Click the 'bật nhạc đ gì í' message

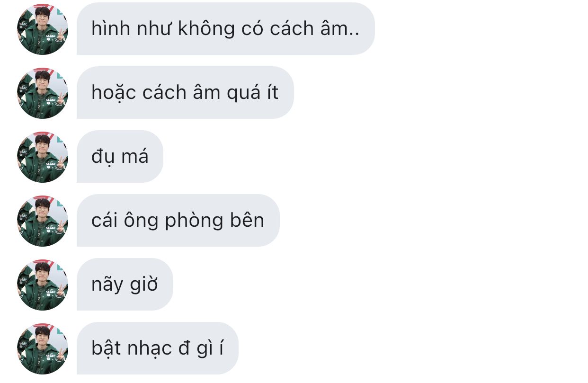pyautogui.click(x=158, y=348)
